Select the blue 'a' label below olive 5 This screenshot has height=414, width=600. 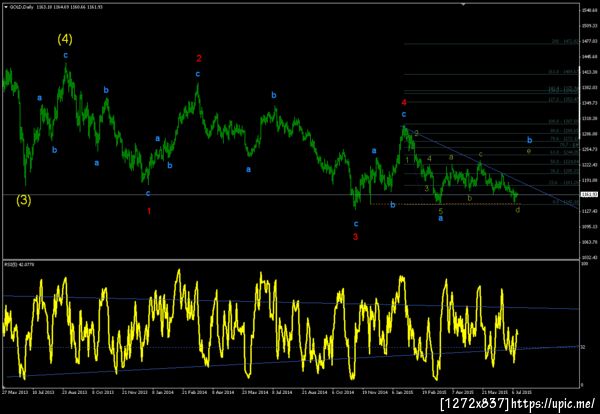click(440, 218)
